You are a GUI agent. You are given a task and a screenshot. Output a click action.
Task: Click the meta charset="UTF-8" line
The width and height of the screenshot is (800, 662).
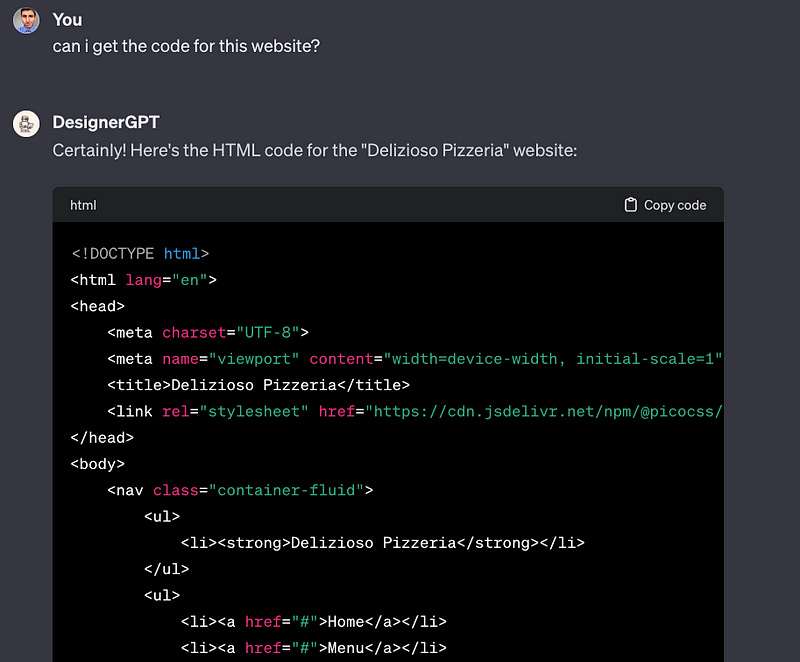pyautogui.click(x=208, y=333)
